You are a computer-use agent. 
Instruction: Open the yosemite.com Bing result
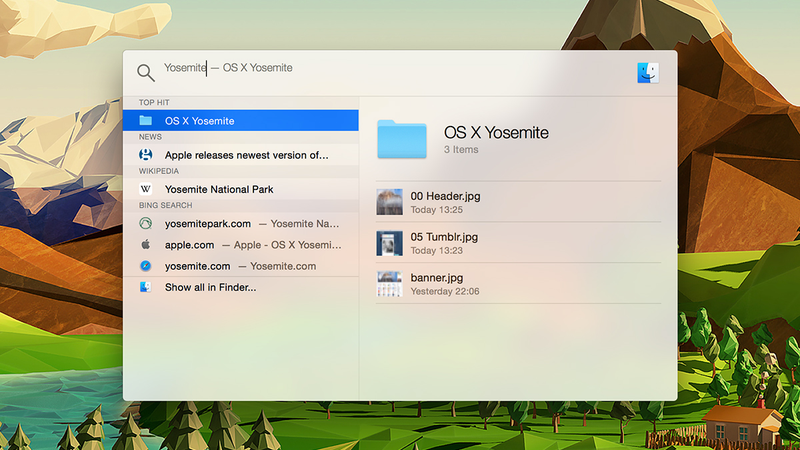coord(241,266)
